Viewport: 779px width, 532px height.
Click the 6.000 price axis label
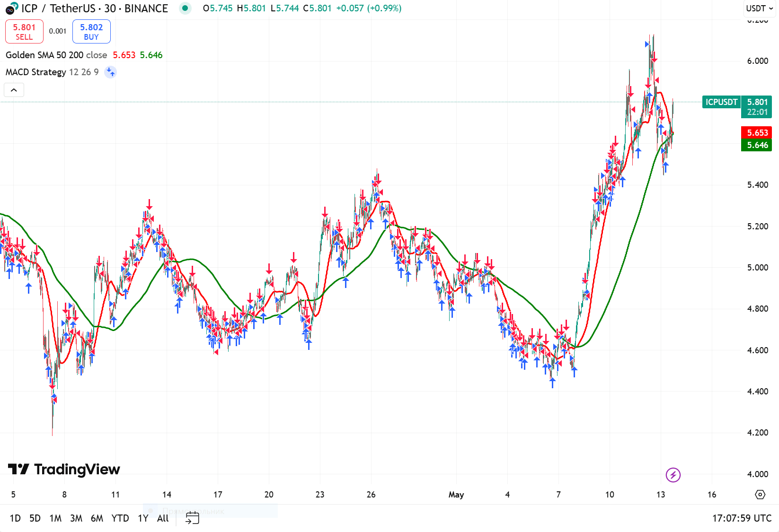(x=757, y=61)
